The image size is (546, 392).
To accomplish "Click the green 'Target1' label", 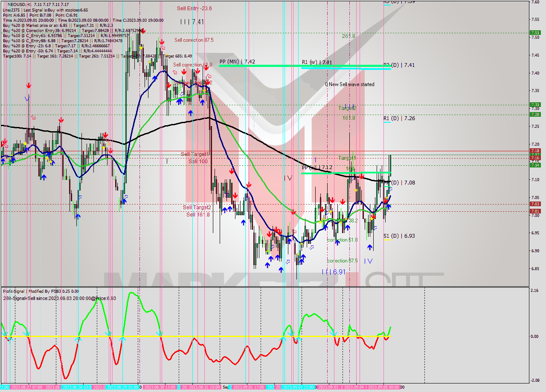I will [347, 158].
